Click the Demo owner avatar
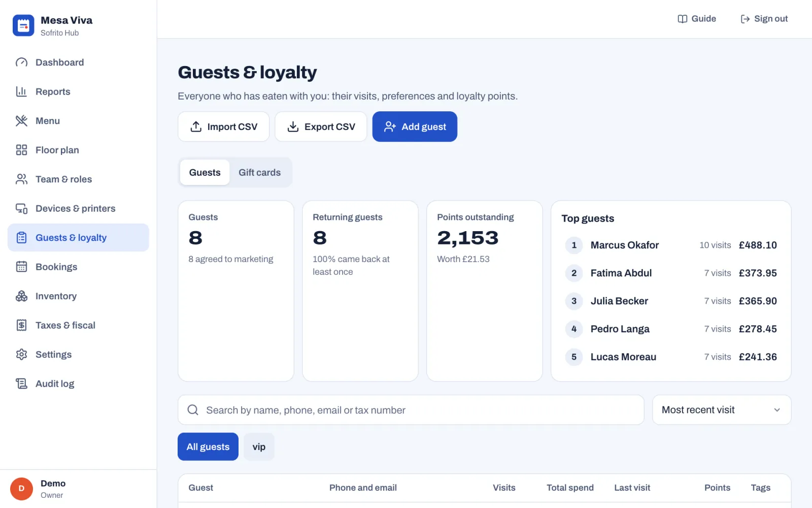Viewport: 812px width, 508px height. coord(21,489)
